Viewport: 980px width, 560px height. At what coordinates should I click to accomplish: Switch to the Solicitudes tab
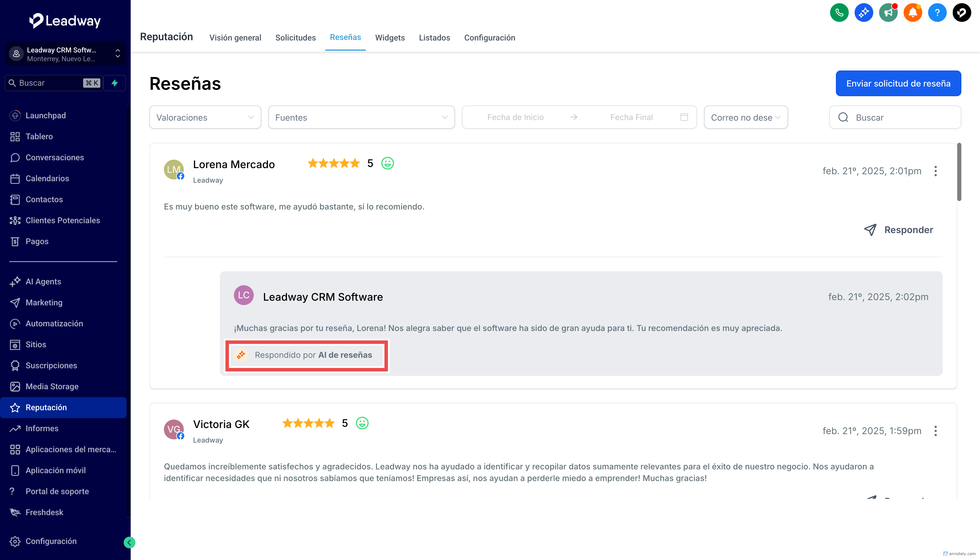click(x=295, y=38)
